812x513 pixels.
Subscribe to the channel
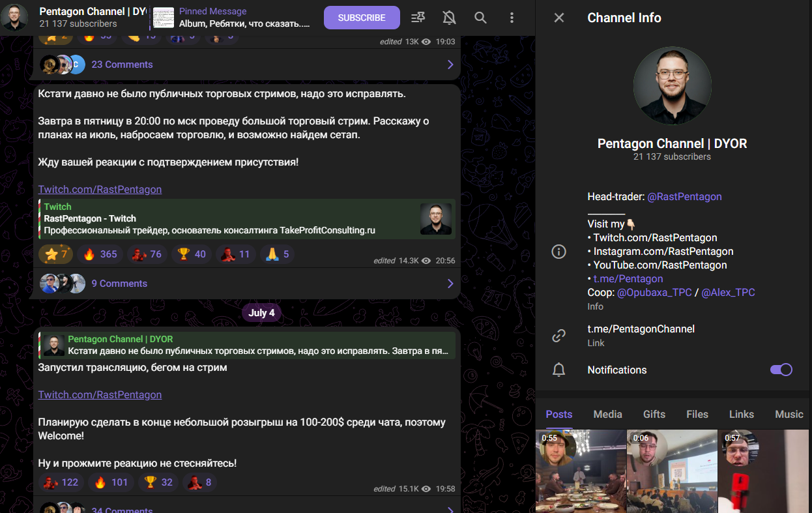point(362,18)
